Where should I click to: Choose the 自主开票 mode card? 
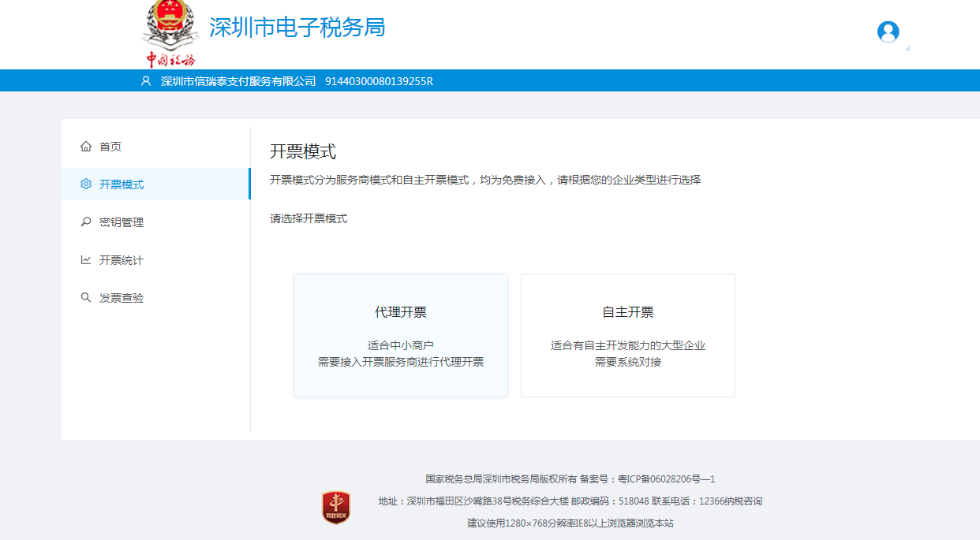[628, 335]
